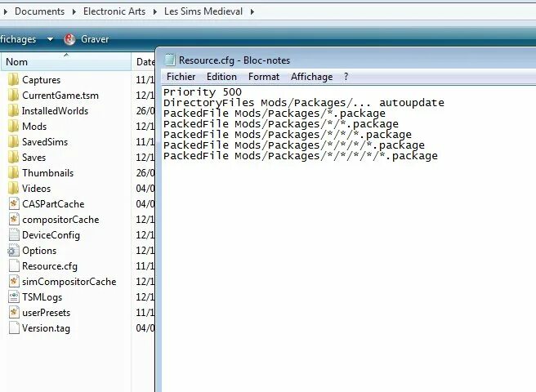Open the Affichage menu in Bloc-notes
This screenshot has height=392, width=536.
point(311,77)
